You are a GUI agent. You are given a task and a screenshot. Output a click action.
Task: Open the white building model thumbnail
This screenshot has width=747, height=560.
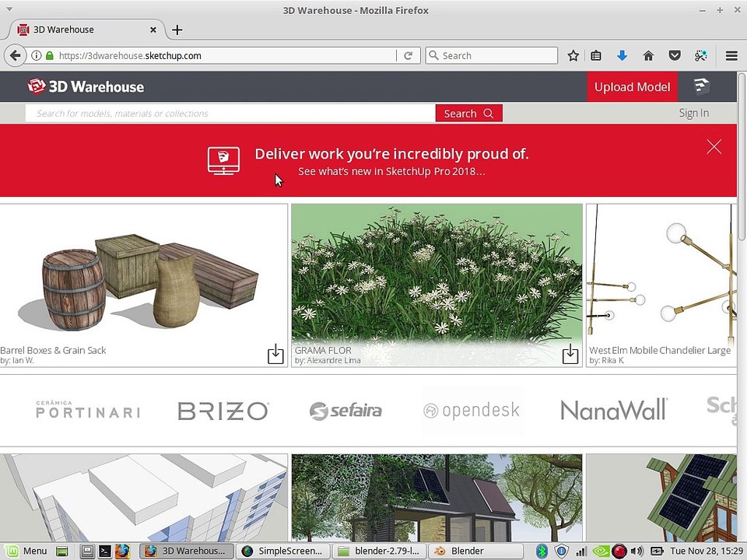[143, 498]
